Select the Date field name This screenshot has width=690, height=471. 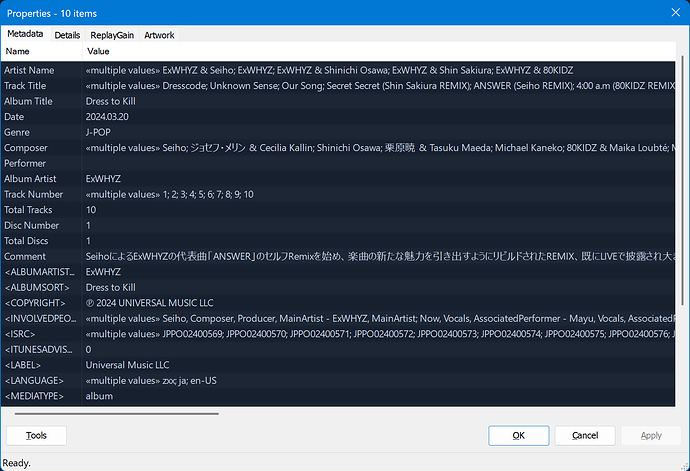[14, 117]
